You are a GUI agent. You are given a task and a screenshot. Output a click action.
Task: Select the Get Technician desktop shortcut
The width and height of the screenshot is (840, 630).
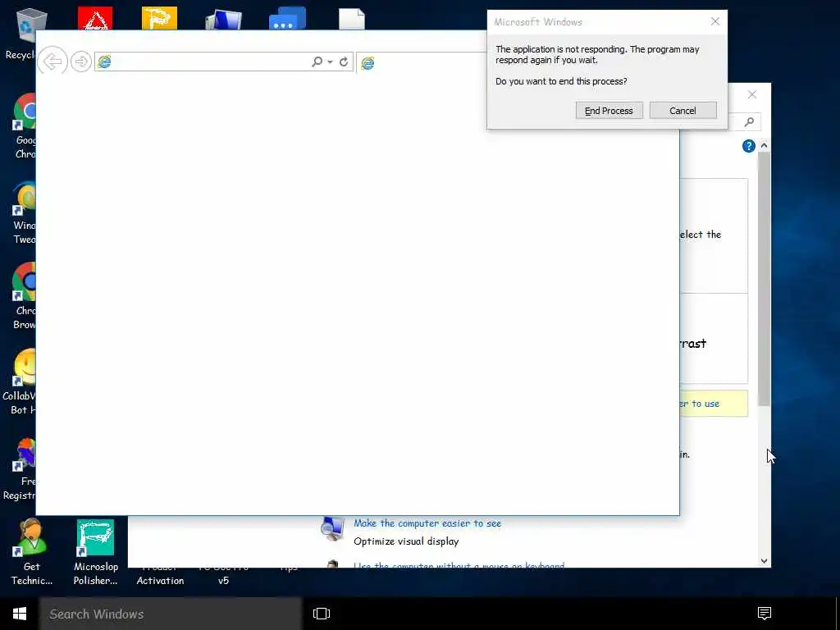point(32,552)
